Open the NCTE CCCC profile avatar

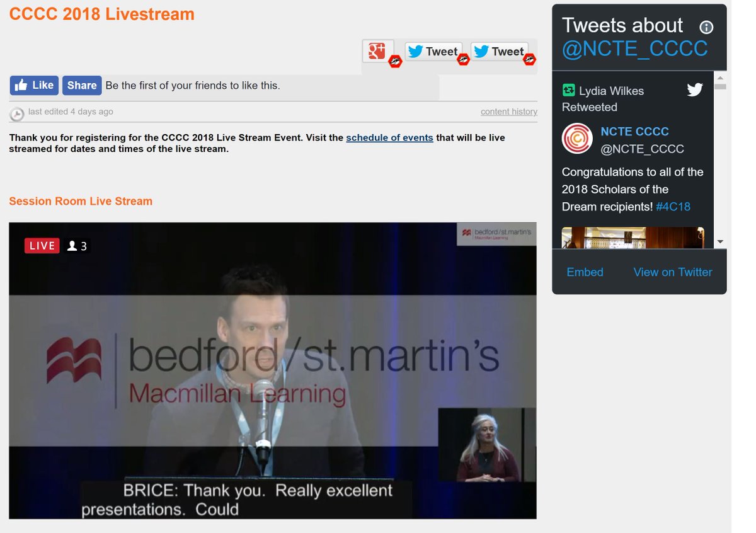(577, 139)
